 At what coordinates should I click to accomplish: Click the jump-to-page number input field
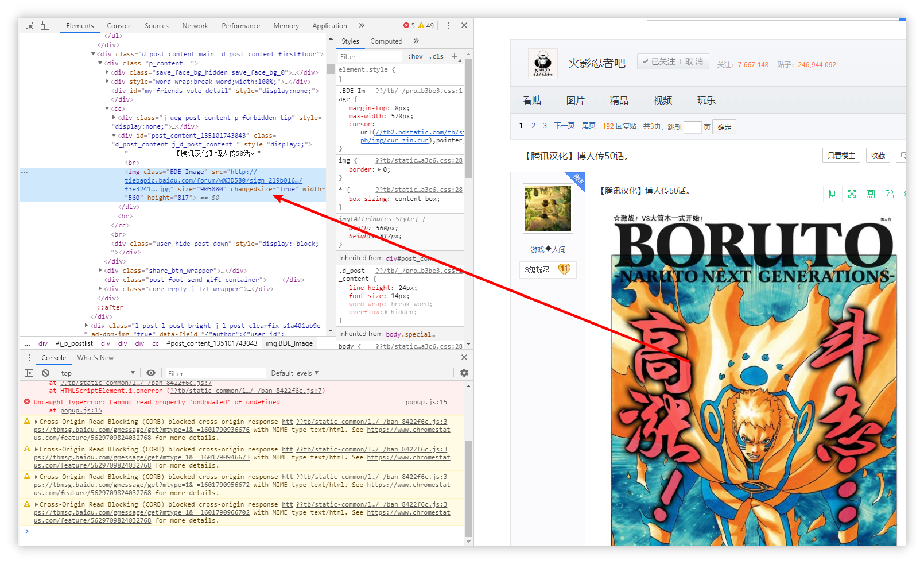(x=693, y=127)
